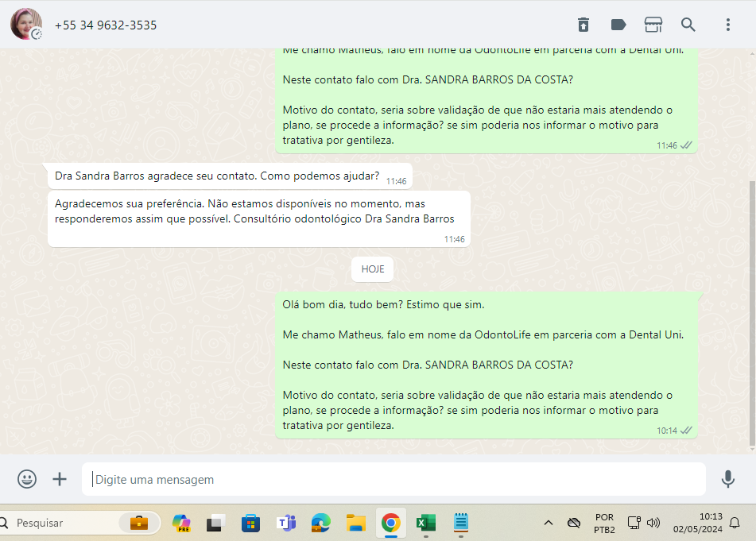Change the POR PTB2 keyboard layout

point(604,524)
